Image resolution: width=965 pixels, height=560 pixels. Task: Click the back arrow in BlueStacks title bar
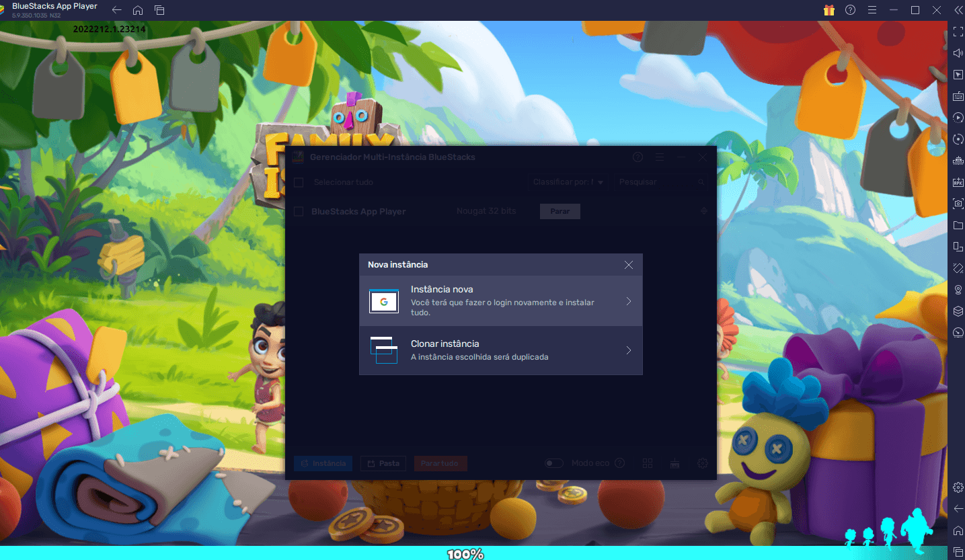pyautogui.click(x=116, y=10)
